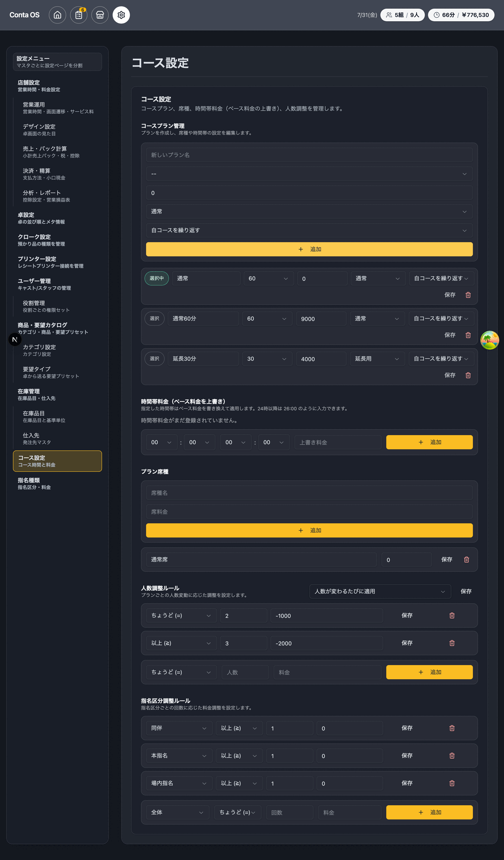Screen dimensions: 504x860
Task: Open the 全体 dropdown in new nomination rule
Action: point(178,812)
